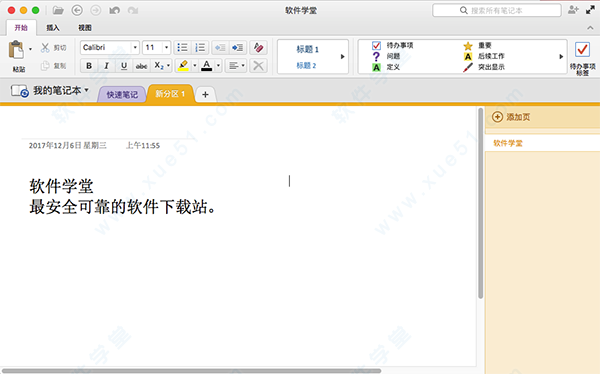Share notebook with the add person icon
The height and width of the screenshot is (374, 600).
tap(573, 10)
